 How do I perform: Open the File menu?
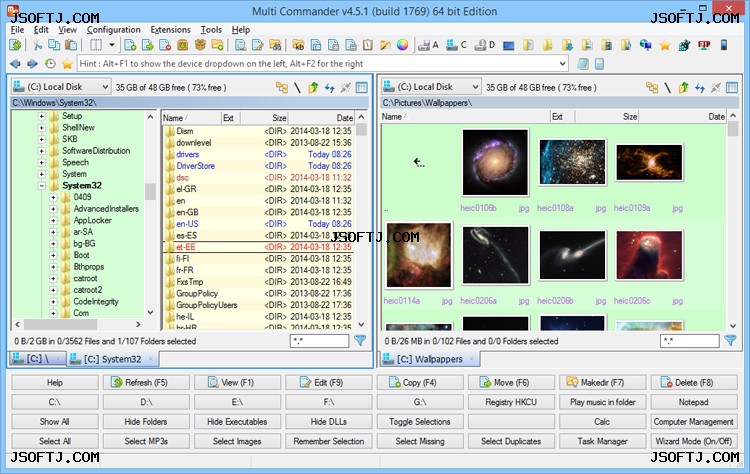pyautogui.click(x=17, y=30)
